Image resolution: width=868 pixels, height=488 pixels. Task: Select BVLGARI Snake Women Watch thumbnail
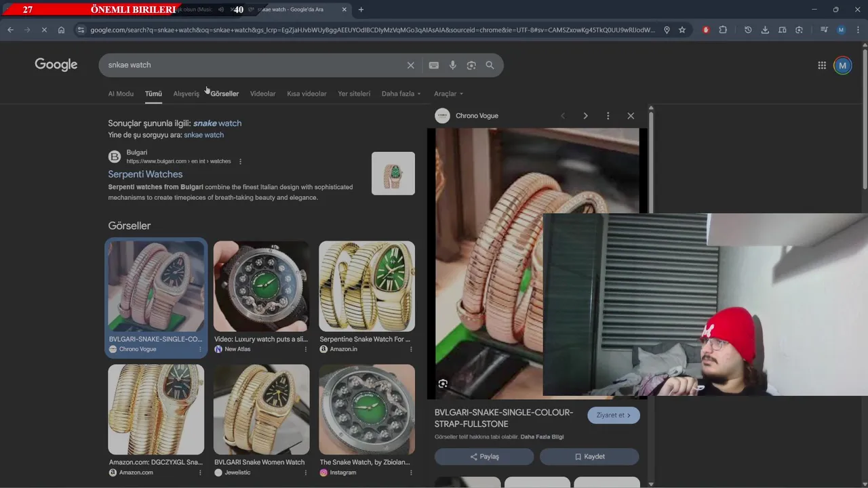261,409
